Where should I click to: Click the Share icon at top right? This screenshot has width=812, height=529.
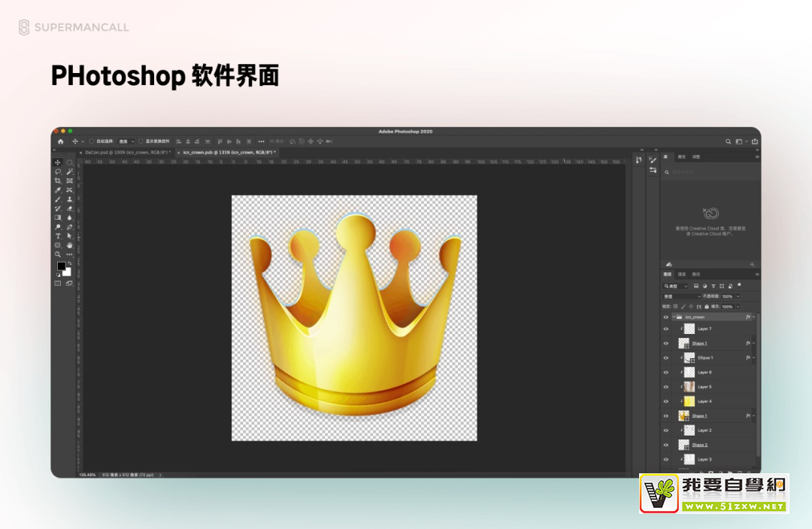(x=755, y=141)
